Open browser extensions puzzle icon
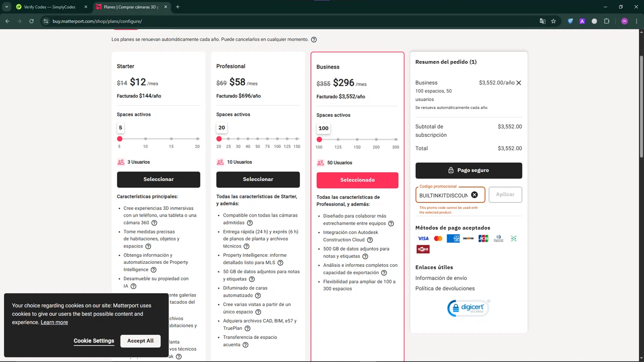This screenshot has width=644, height=362. [607, 21]
